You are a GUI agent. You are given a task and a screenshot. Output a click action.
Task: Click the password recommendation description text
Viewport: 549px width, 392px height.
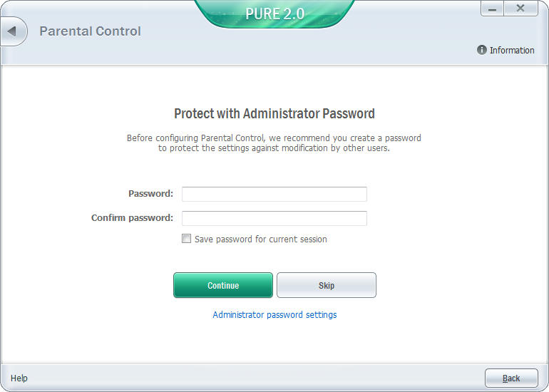click(x=274, y=143)
